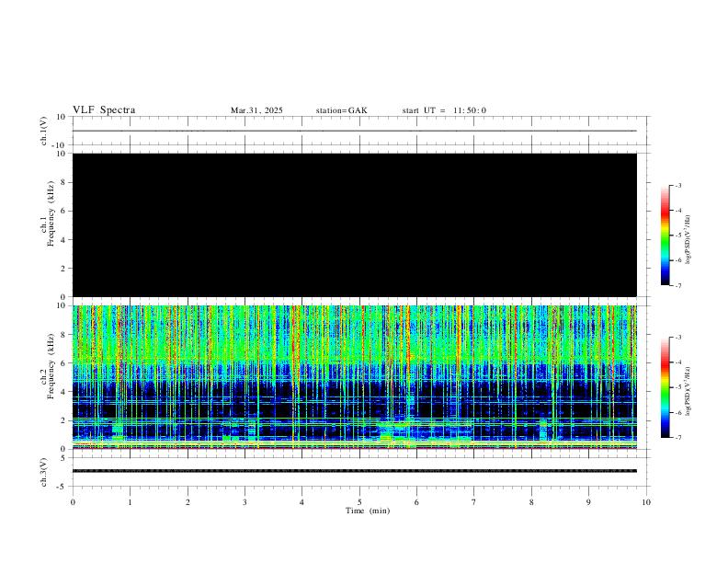Click the "station=GAK" header label
Image resolution: width=728 pixels, height=563 pixels.
tap(341, 110)
